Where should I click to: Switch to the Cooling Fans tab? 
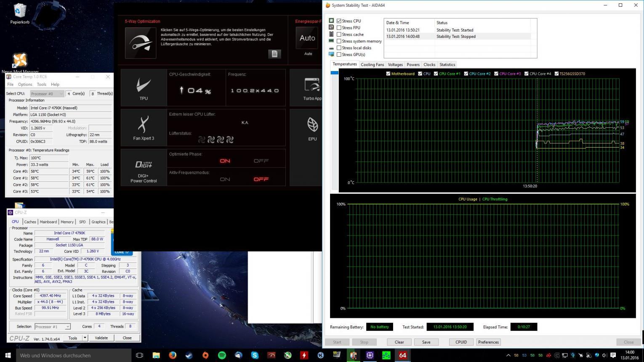372,65
